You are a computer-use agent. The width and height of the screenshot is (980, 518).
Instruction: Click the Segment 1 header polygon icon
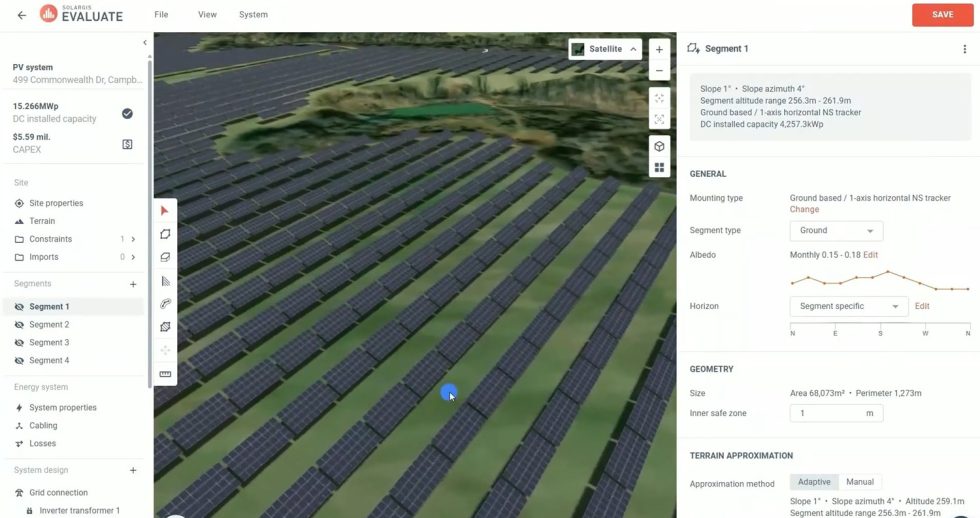coord(693,49)
